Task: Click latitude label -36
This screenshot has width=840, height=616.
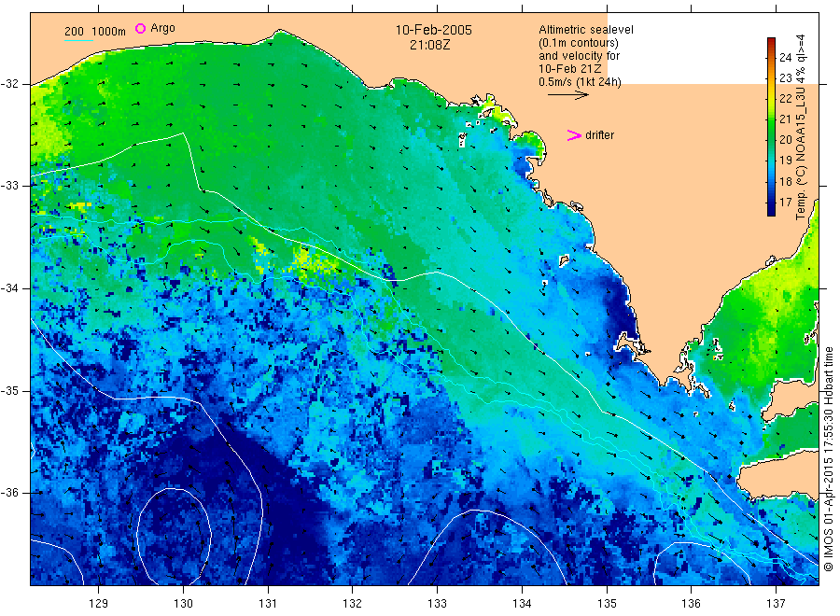Action: [x=9, y=492]
